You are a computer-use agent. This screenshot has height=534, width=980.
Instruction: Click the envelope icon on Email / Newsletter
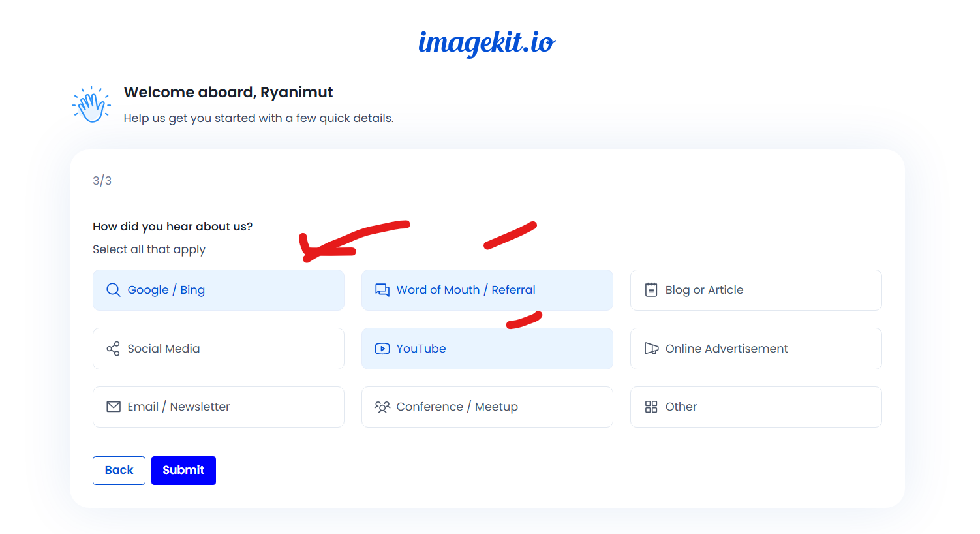click(x=114, y=406)
